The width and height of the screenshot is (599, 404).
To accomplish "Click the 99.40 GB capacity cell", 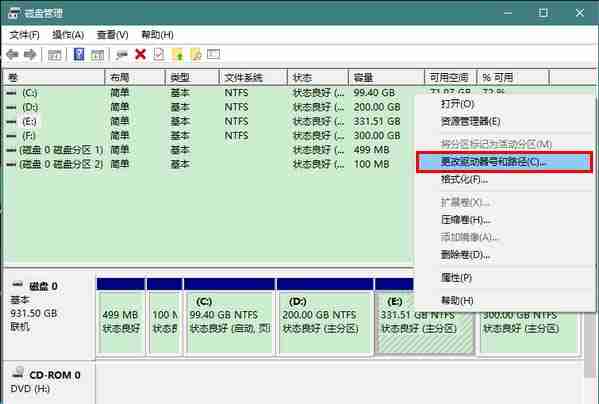I will [374, 93].
